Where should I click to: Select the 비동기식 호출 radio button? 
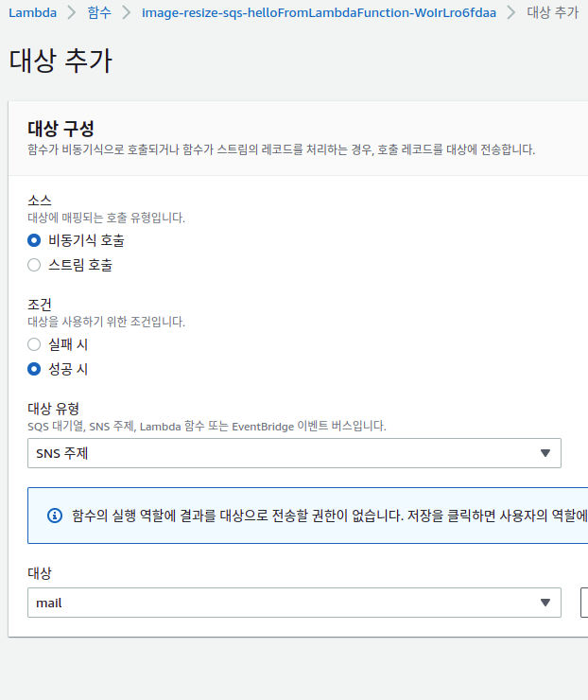34,240
